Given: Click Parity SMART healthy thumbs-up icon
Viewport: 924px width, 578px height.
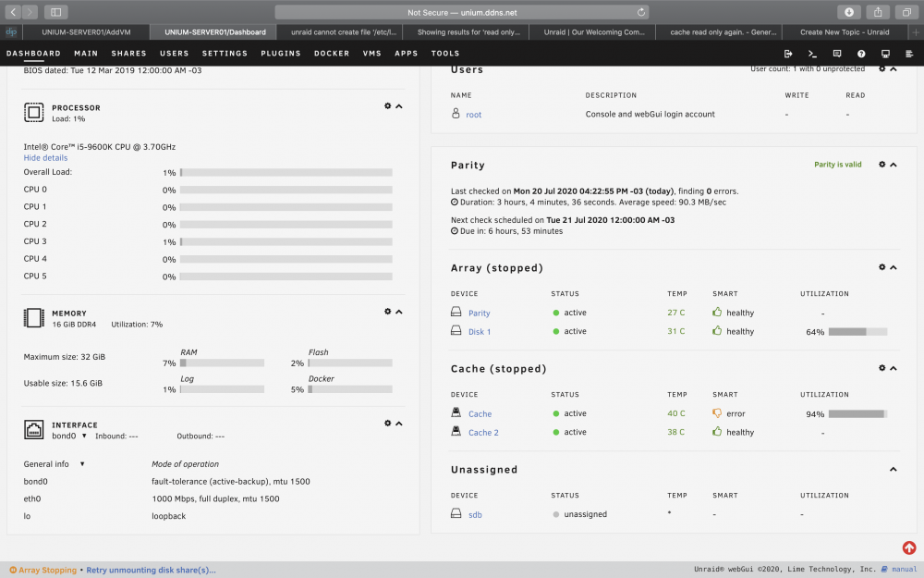Looking at the screenshot, I should click(x=717, y=312).
